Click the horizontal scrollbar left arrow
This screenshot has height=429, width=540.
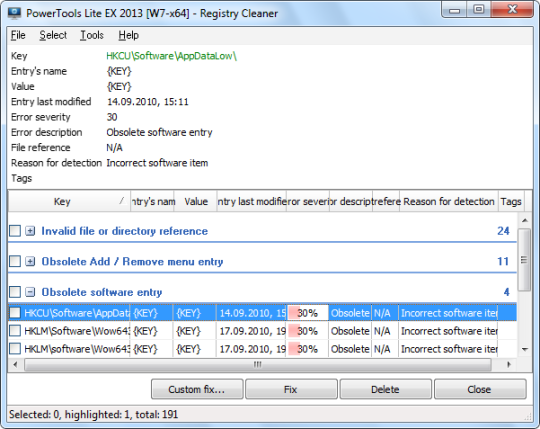coord(15,364)
